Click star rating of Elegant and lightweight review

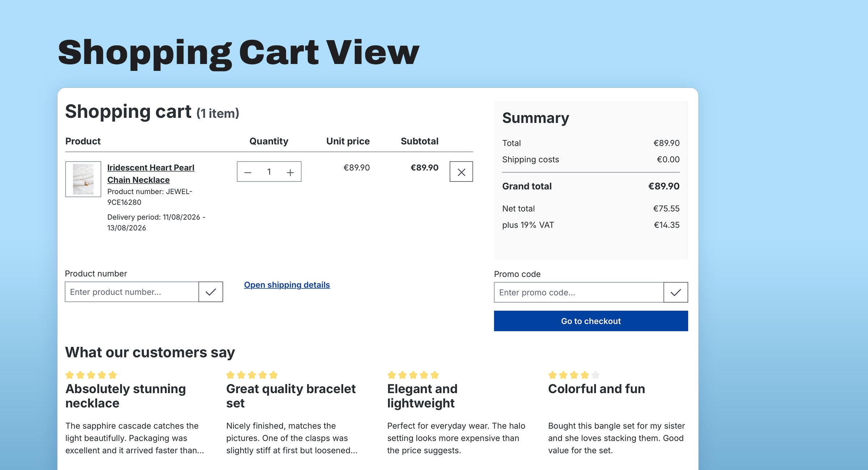tap(413, 375)
